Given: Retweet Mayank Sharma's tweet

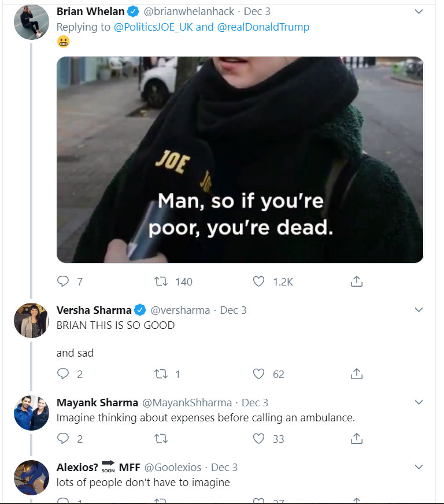Looking at the screenshot, I should tap(161, 439).
